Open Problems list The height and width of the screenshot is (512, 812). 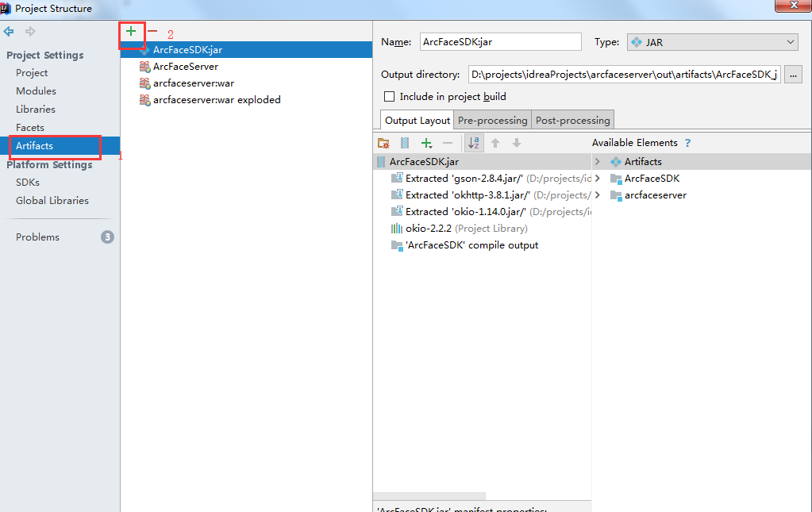pos(37,237)
